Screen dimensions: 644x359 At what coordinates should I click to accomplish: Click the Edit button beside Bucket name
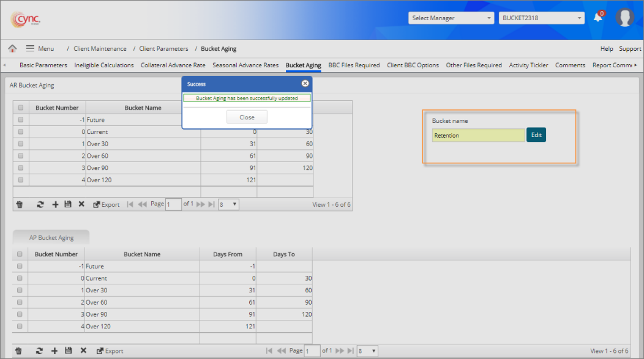536,135
